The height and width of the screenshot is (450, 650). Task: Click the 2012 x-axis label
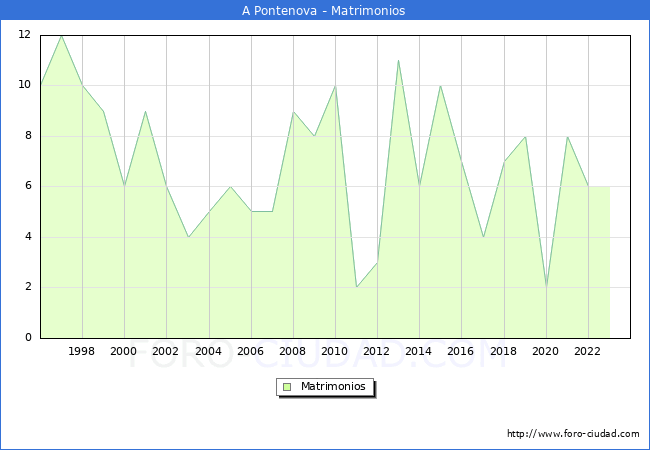click(377, 352)
